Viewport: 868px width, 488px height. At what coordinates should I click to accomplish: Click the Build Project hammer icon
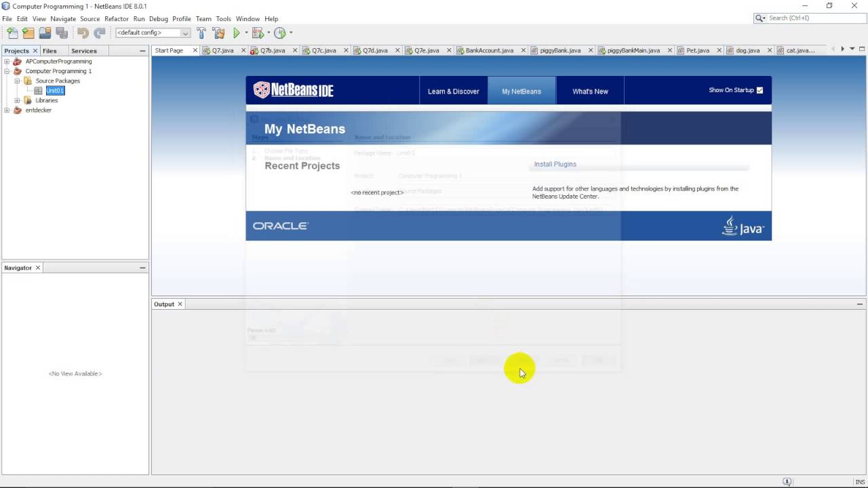[x=201, y=33]
